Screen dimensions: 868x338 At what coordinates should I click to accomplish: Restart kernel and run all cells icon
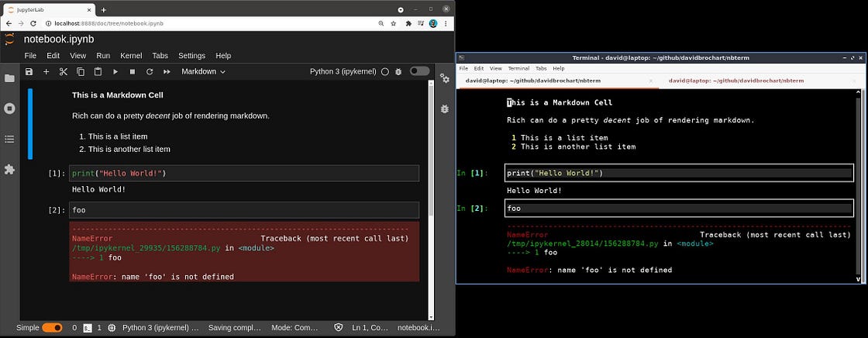click(167, 71)
